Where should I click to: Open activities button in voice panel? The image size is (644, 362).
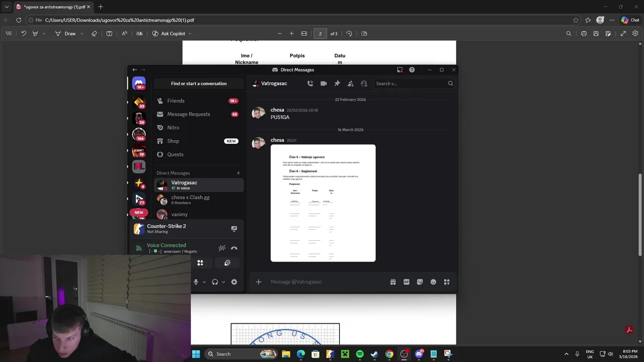200,263
